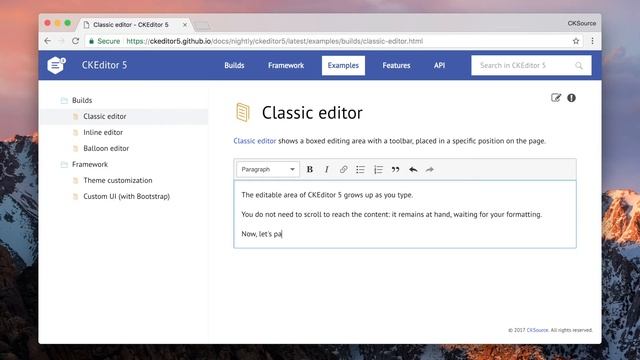Click the CKEditor 5 header title
This screenshot has height=360, width=640.
pyautogui.click(x=104, y=65)
